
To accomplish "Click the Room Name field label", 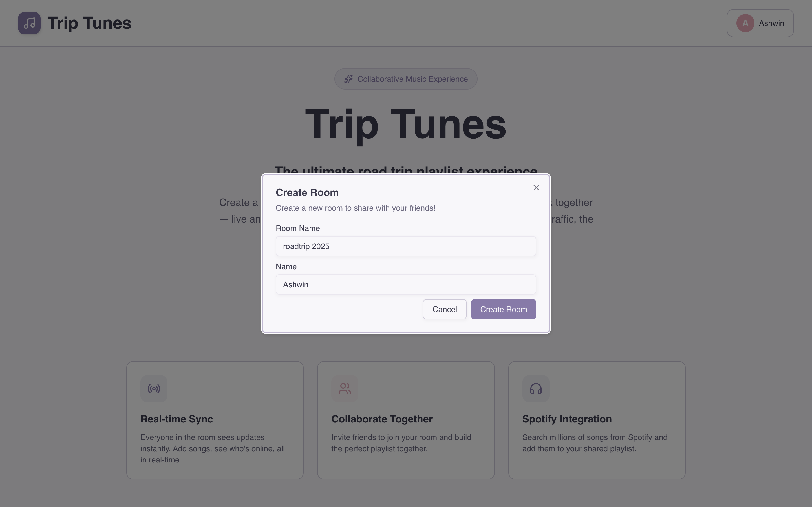I will click(x=298, y=228).
